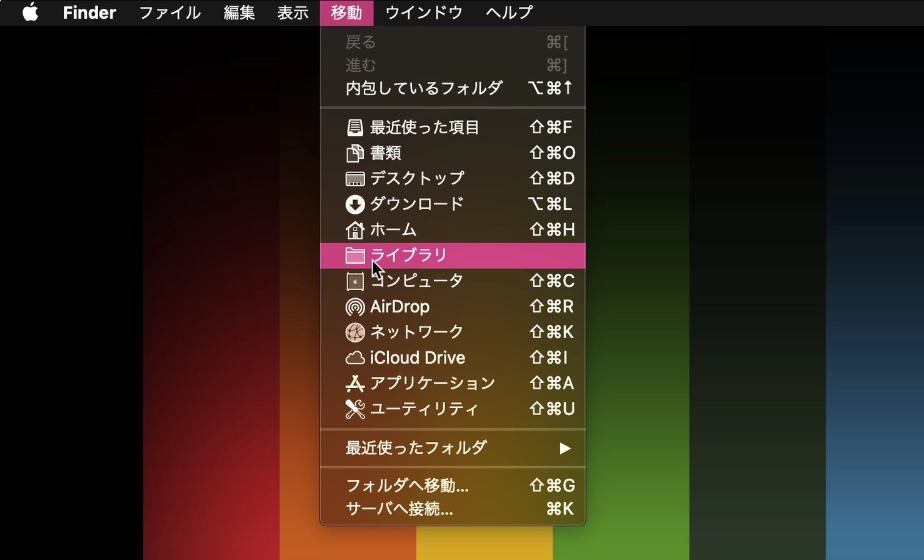
Task: Click the ⇧⌘H shortcut label
Action: pyautogui.click(x=552, y=230)
